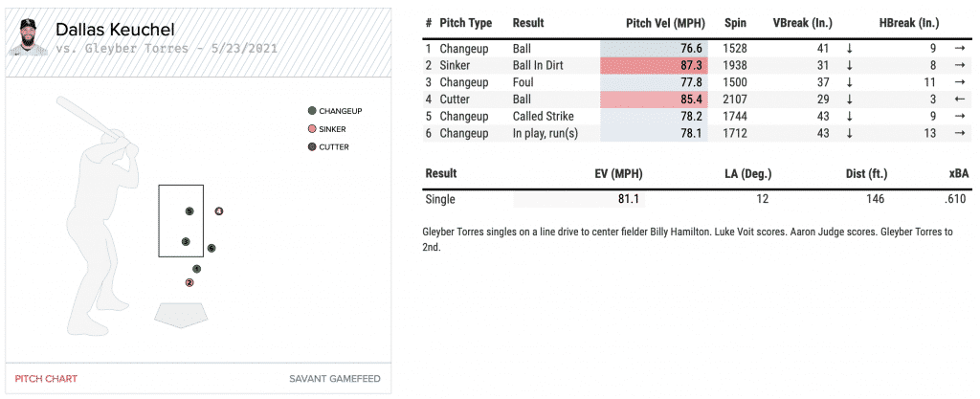This screenshot has height=399, width=980.
Task: Click the home plate icon
Action: coord(180,315)
